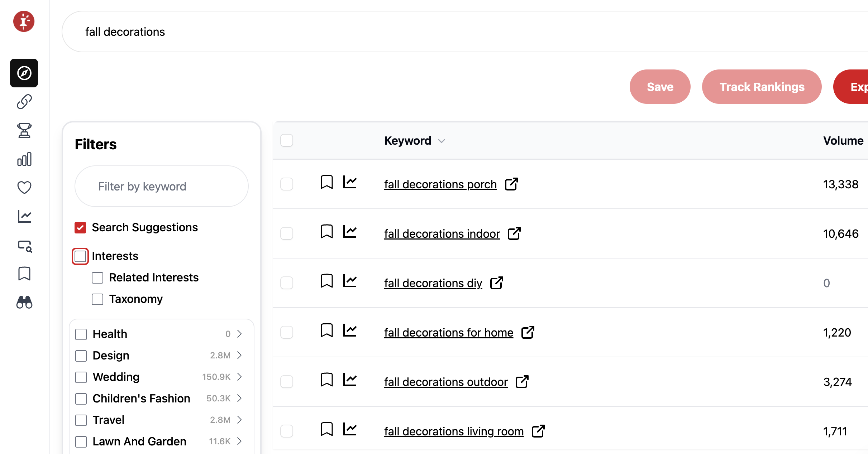
Task: Open the fall decorations living room link
Action: 454,431
